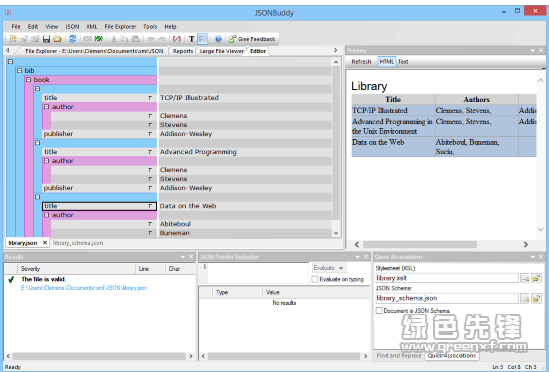Click the green Validate checkmark icon
The image size is (549, 372).
[x=98, y=39]
